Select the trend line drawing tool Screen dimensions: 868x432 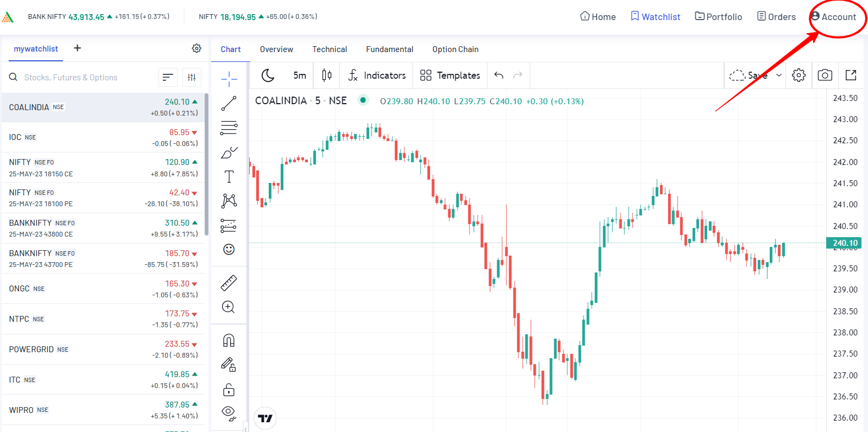tap(229, 103)
